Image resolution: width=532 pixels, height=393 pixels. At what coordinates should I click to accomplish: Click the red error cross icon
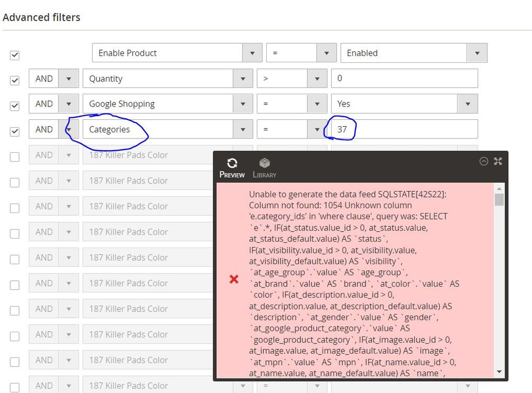coord(233,279)
